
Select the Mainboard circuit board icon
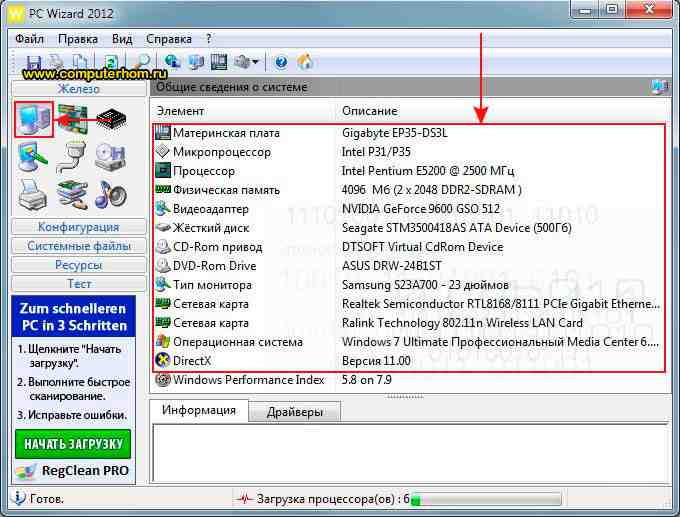coord(73,119)
